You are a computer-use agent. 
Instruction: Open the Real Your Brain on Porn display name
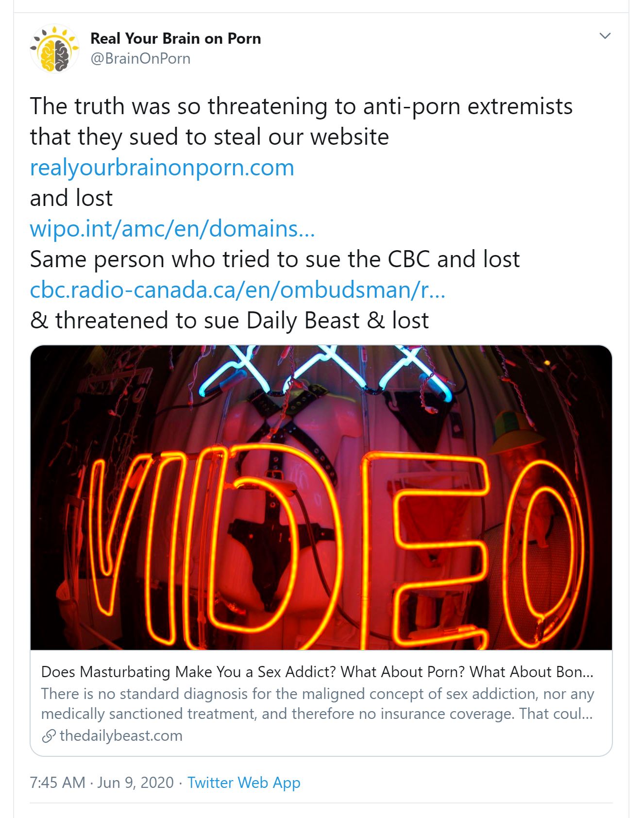pyautogui.click(x=175, y=38)
